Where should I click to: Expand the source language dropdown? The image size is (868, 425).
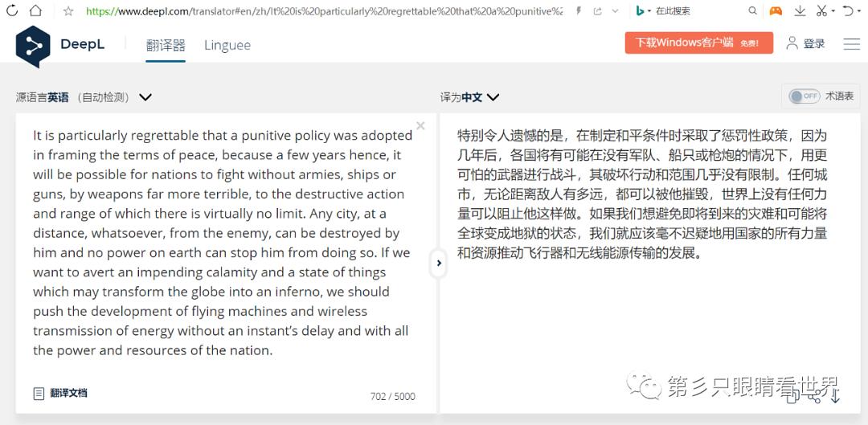pyautogui.click(x=145, y=97)
